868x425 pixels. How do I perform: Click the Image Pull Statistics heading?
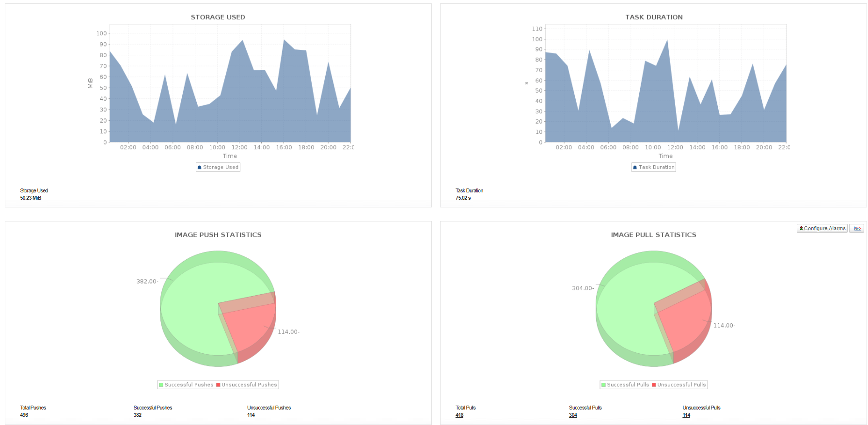tap(653, 235)
